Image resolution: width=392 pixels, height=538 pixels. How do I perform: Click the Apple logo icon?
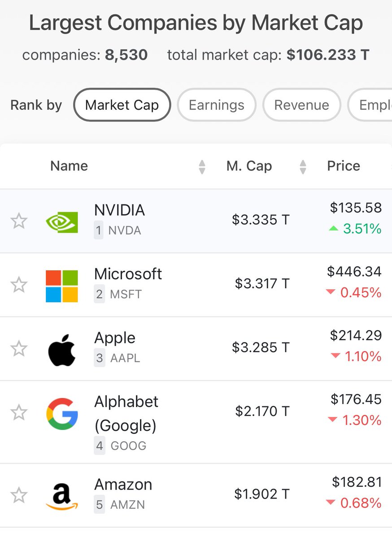pos(62,350)
